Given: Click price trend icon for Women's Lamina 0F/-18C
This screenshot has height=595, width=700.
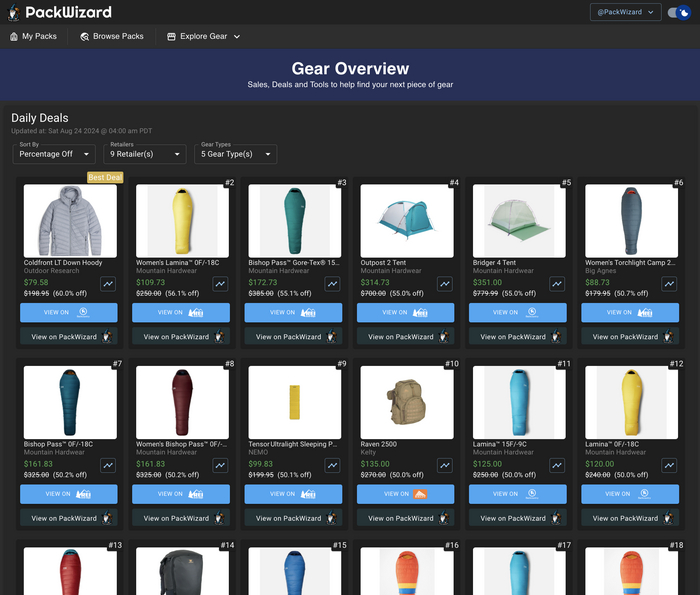Looking at the screenshot, I should [x=221, y=284].
